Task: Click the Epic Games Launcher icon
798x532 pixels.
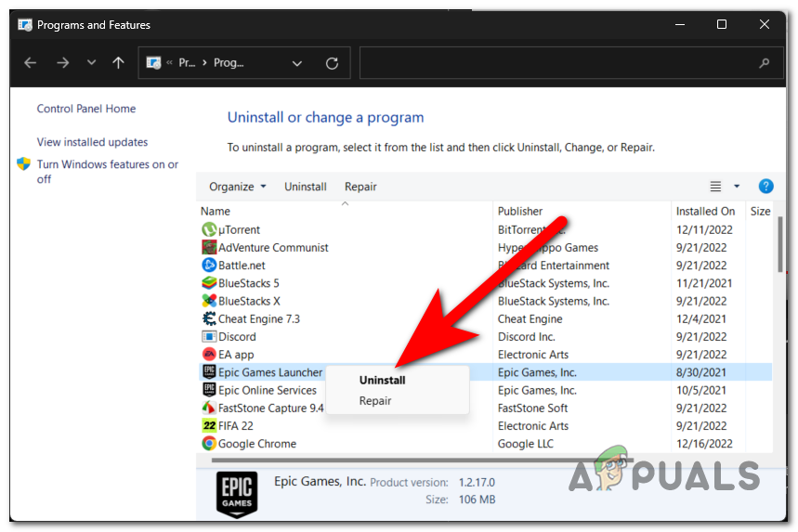Action: pyautogui.click(x=209, y=372)
